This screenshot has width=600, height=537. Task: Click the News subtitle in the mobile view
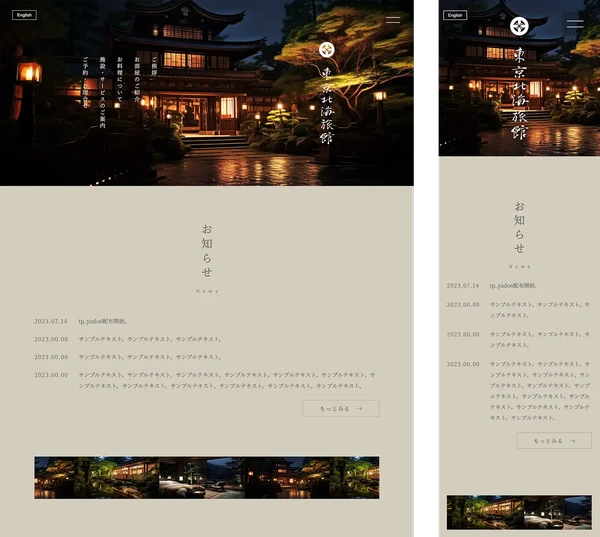pyautogui.click(x=519, y=266)
